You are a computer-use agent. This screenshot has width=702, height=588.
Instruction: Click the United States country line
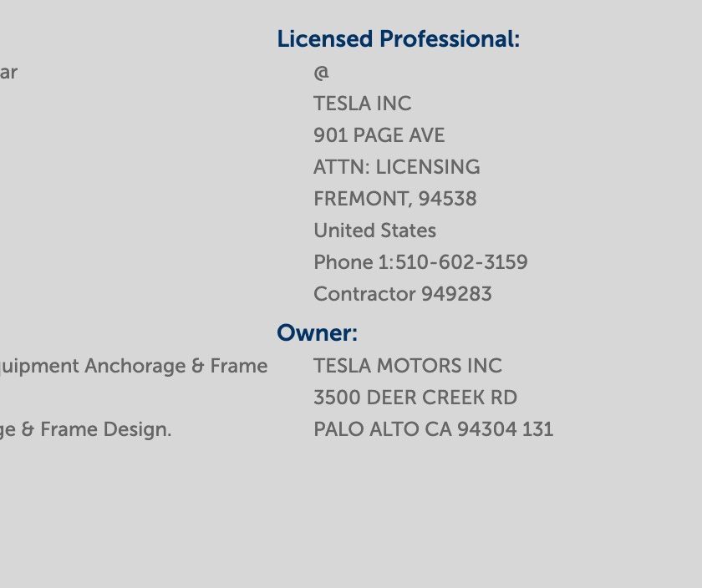tap(374, 231)
